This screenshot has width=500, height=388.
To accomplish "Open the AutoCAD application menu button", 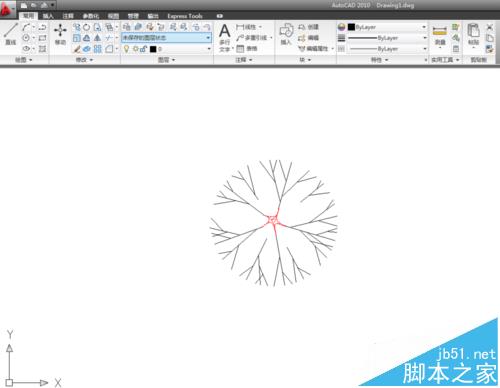I will (x=7, y=8).
